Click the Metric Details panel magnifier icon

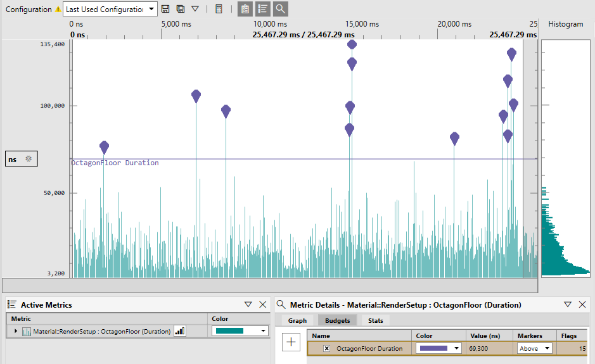(x=281, y=304)
